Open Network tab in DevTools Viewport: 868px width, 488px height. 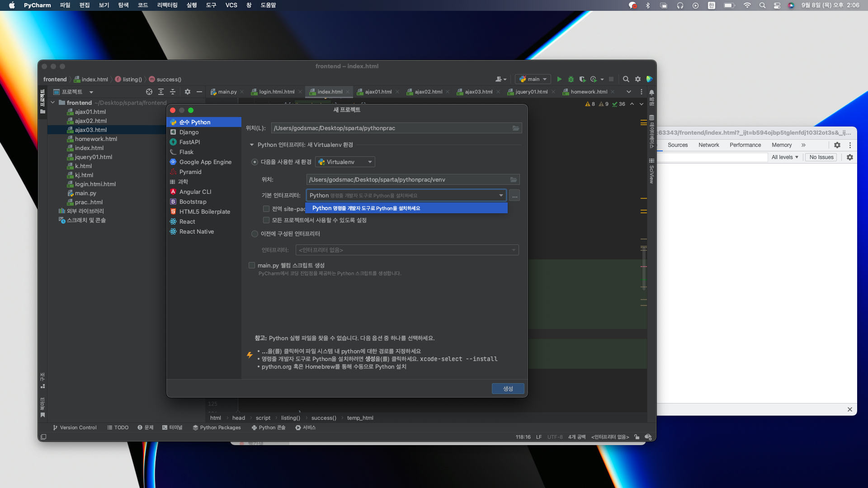tap(708, 145)
